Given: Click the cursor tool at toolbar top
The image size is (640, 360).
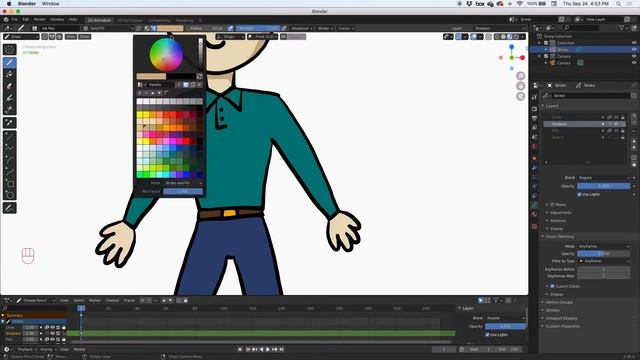Looking at the screenshot, I should point(9,49).
